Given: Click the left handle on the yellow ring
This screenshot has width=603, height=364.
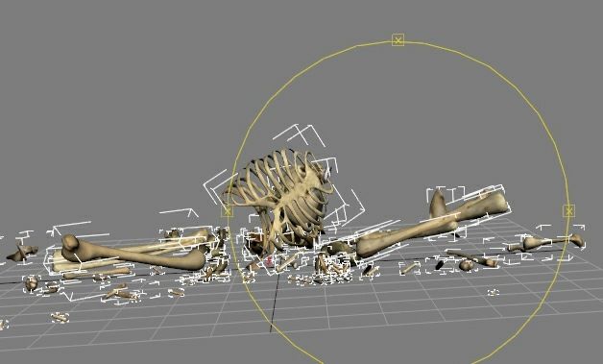Looking at the screenshot, I should coord(228,211).
